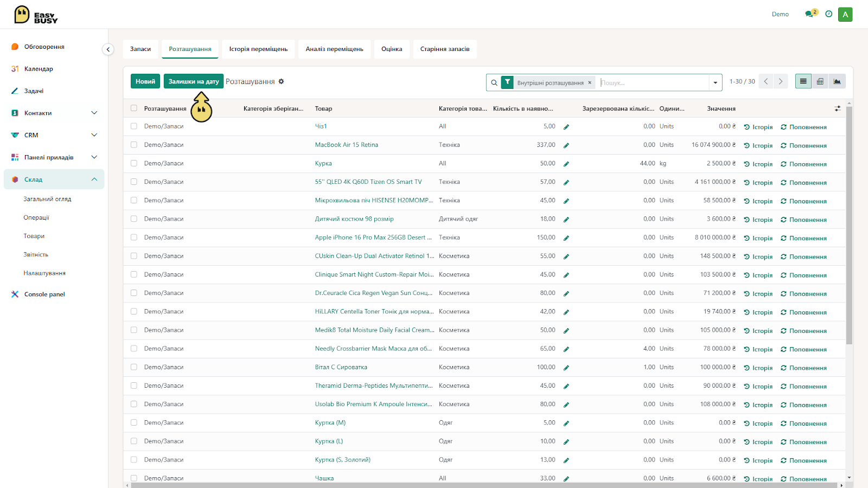This screenshot has height=488, width=868.
Task: Select the list view icon
Action: pos(803,81)
